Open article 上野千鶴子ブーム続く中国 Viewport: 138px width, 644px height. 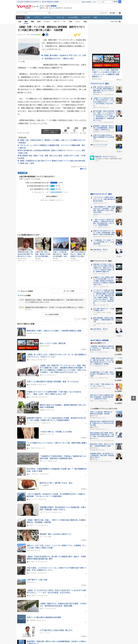(37, 579)
